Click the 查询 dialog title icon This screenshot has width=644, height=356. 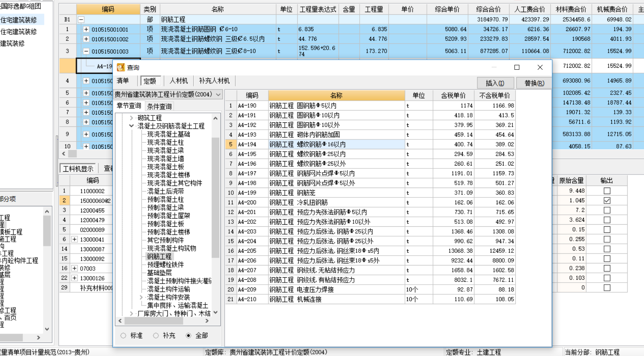tap(121, 67)
